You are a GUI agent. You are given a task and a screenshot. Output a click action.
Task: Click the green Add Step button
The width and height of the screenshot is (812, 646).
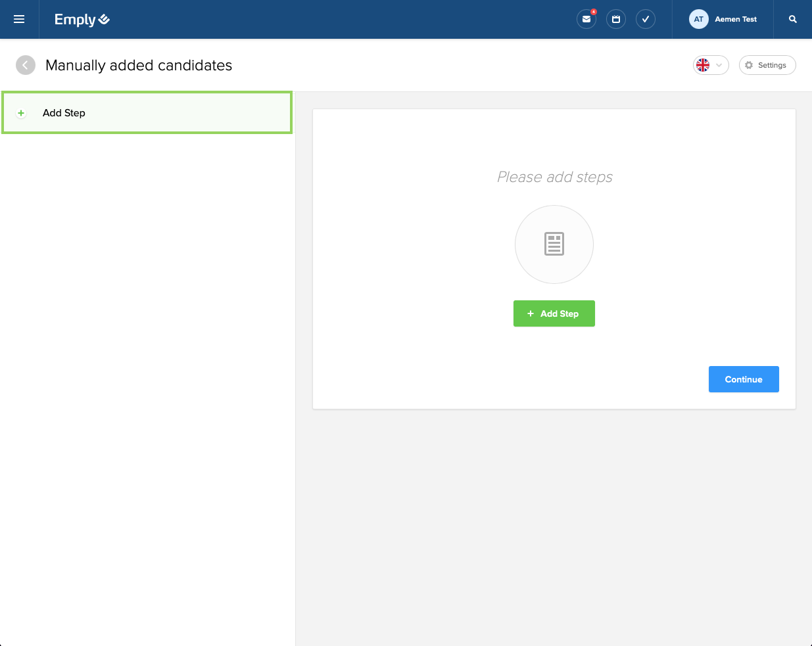point(554,313)
